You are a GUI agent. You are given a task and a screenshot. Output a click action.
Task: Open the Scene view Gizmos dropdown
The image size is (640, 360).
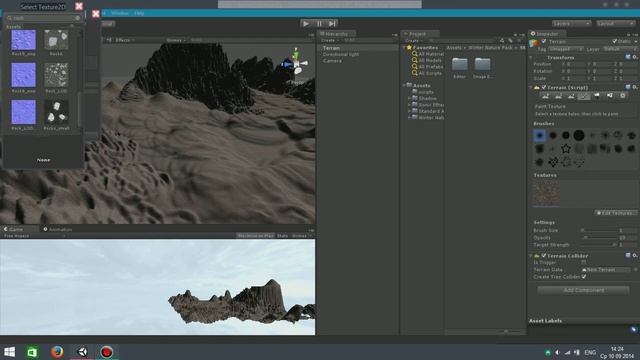coord(176,40)
